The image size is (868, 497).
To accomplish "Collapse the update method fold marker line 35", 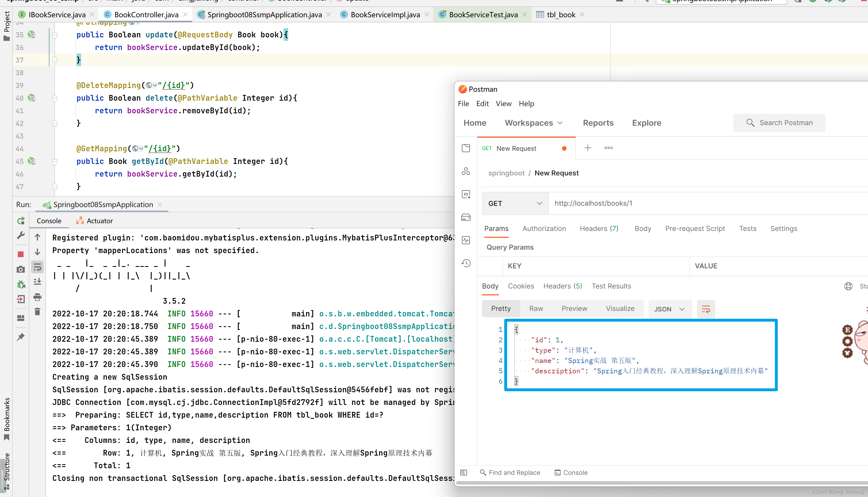I will 55,35.
